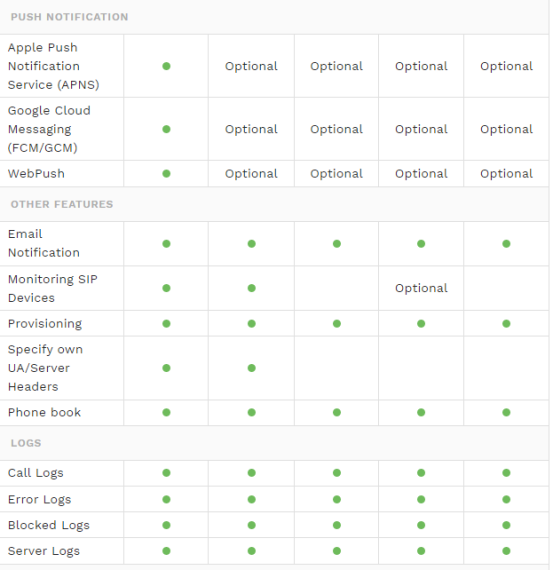Click the green dot in the Google Cloud Messaging row
554x571 pixels.
166,129
